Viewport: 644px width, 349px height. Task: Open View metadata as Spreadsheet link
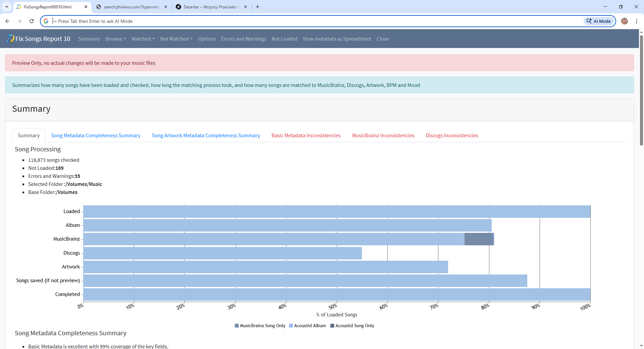(337, 39)
